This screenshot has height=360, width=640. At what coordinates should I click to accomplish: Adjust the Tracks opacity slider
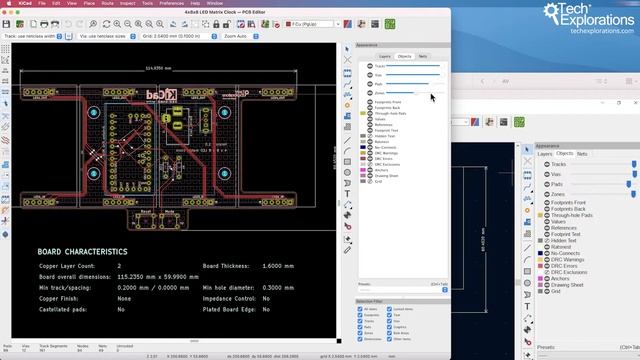tap(415, 66)
